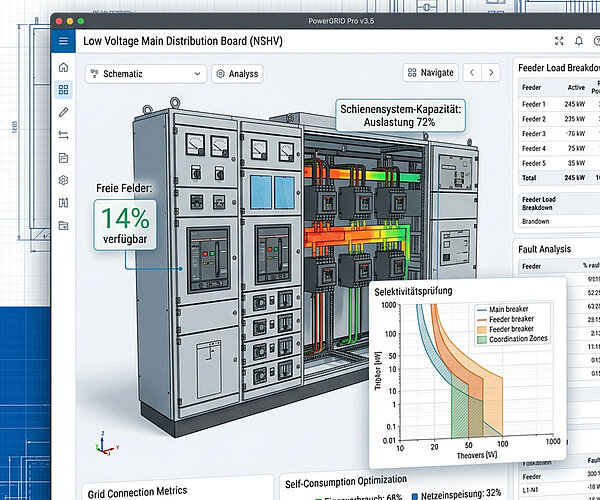
Task: Go to next view arrow
Action: 491,72
